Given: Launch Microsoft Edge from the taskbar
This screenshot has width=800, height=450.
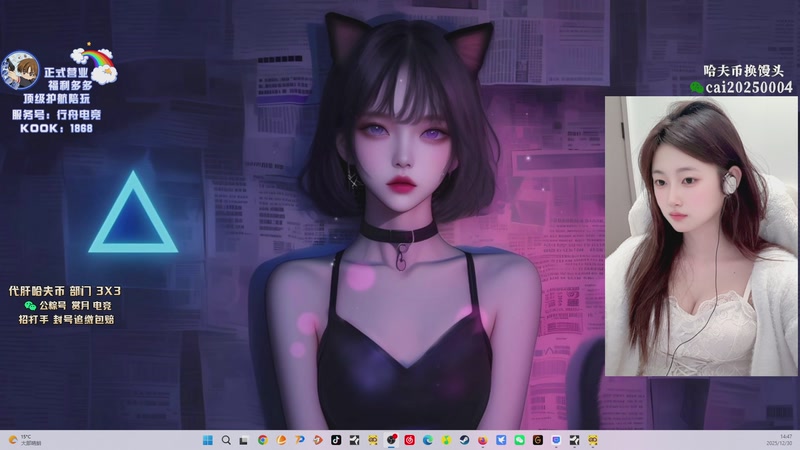Looking at the screenshot, I should [x=428, y=440].
